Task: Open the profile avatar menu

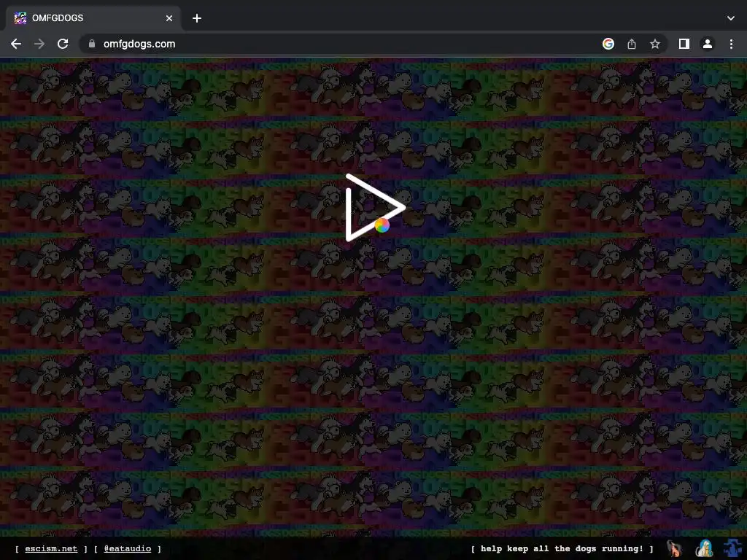Action: coord(708,44)
